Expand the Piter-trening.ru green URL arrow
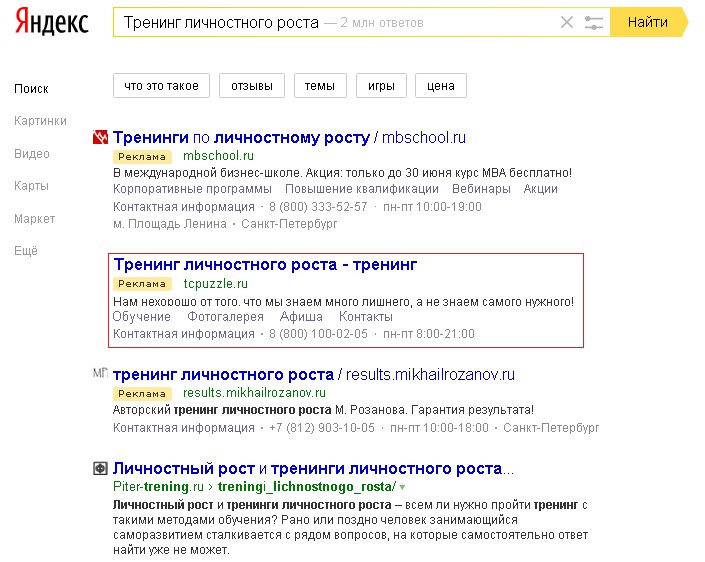The width and height of the screenshot is (705, 562). click(x=403, y=487)
